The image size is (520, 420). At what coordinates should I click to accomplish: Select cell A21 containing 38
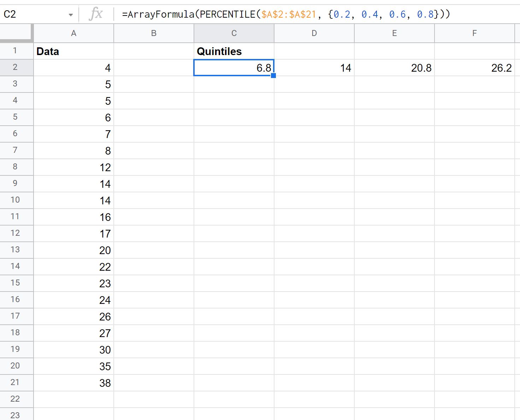tap(73, 383)
